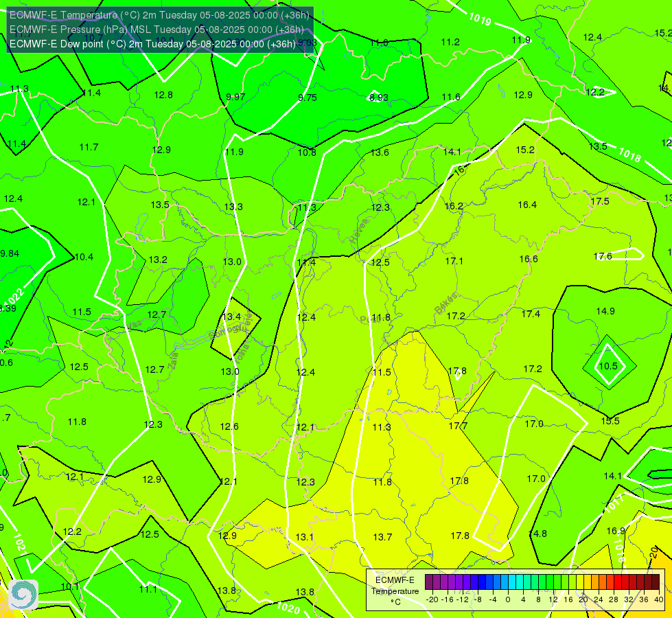Click the 17.4 value on map
The width and height of the screenshot is (672, 618).
531,314
